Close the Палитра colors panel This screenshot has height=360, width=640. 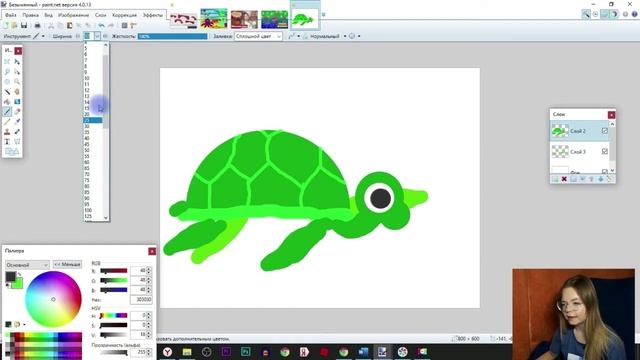tap(152, 251)
